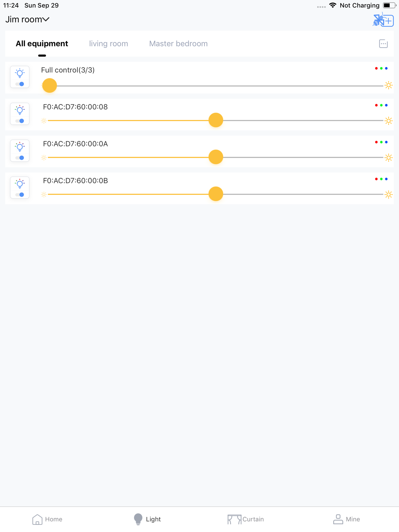Switch to the living room tab
The image size is (399, 532).
pos(109,44)
